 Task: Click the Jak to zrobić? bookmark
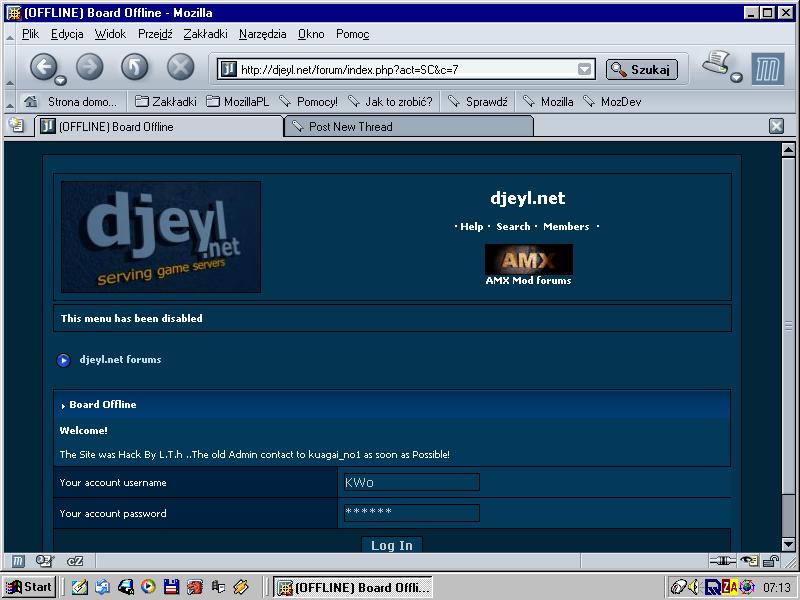click(x=390, y=102)
